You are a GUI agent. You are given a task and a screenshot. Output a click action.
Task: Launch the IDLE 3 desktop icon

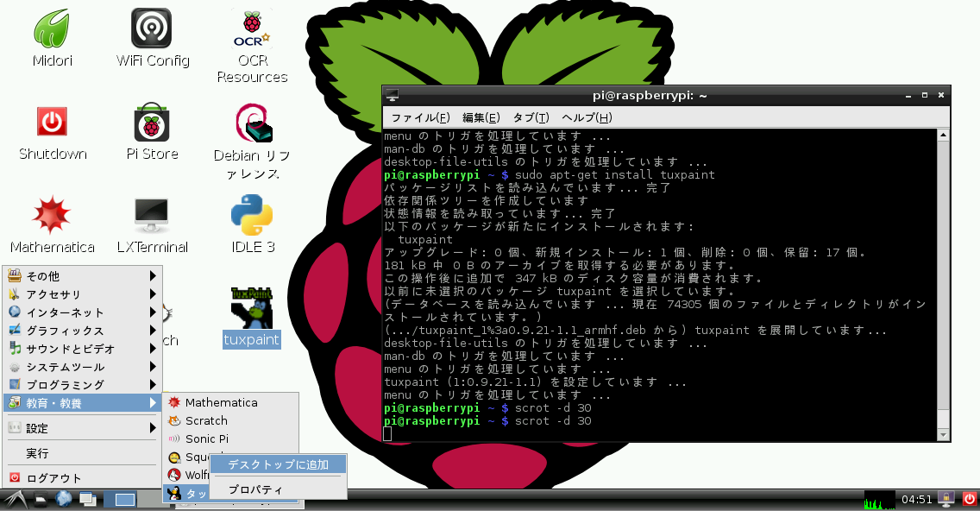point(252,225)
